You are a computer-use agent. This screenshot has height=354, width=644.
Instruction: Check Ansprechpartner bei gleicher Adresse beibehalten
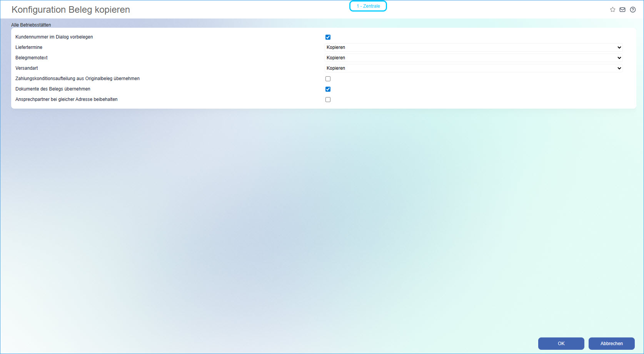pos(328,100)
